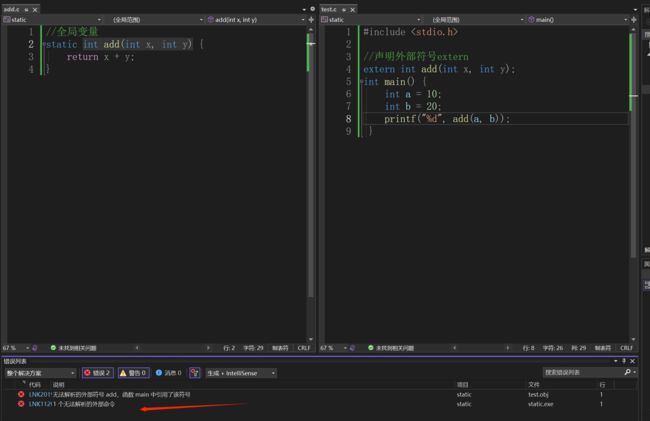The width and height of the screenshot is (650, 421).
Task: Click the purple IntelliCode icon in test.c status bar
Action: [353, 348]
